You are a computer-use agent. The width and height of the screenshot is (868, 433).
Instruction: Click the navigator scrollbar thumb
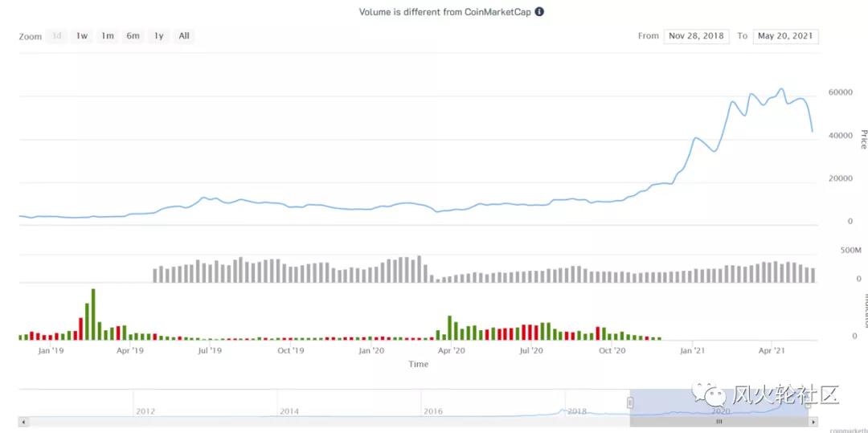(719, 422)
